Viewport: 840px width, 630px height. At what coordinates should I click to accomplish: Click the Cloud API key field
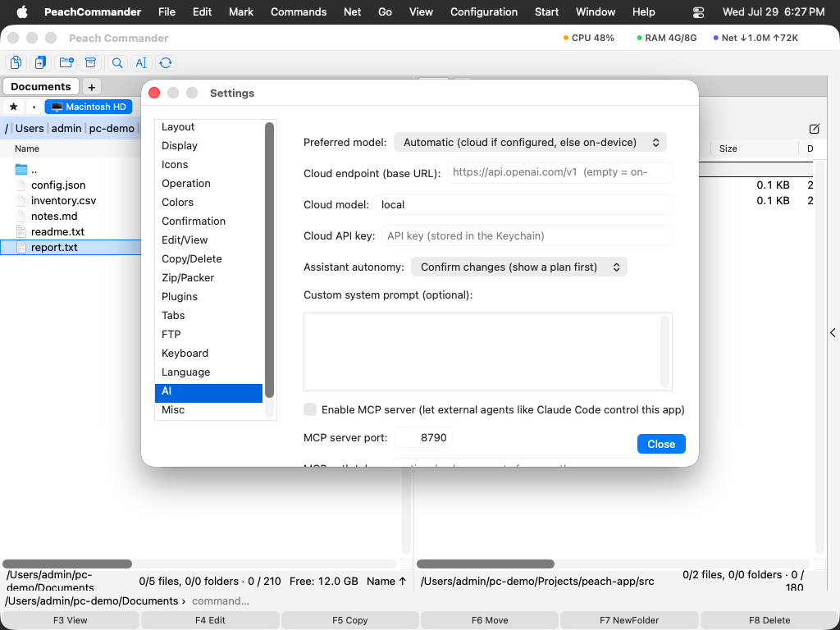point(527,235)
